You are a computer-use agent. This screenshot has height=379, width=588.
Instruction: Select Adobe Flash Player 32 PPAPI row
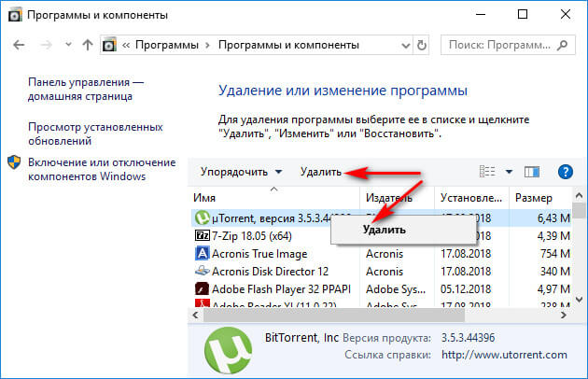pyautogui.click(x=381, y=289)
